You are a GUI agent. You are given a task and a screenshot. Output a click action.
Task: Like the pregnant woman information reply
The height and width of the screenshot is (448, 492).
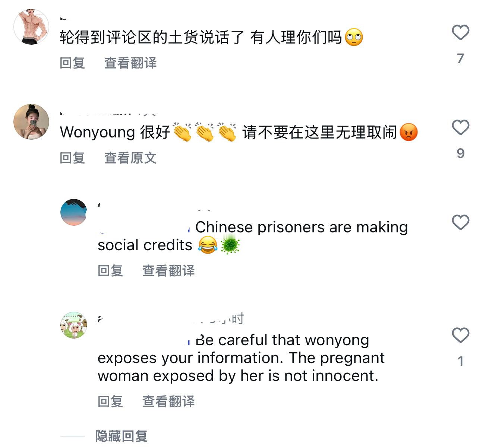(460, 335)
